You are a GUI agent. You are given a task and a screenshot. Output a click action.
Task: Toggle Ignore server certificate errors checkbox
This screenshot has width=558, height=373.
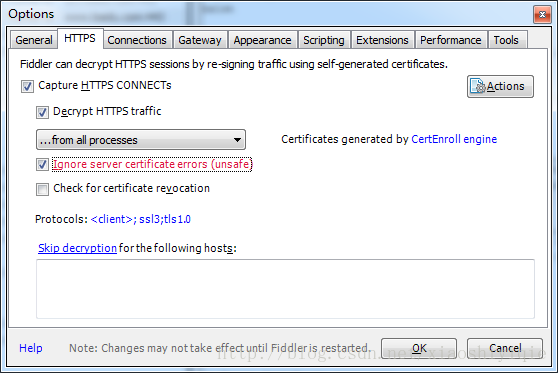coord(42,164)
